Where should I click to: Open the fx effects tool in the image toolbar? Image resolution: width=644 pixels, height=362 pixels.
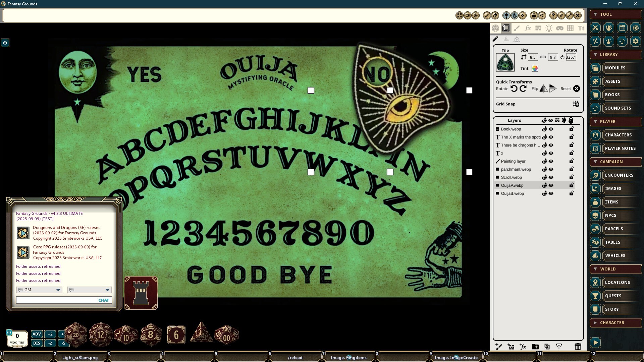(x=528, y=28)
